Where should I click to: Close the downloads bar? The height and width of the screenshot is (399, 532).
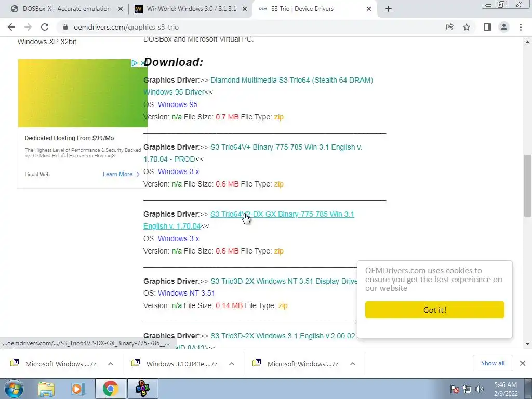523,363
